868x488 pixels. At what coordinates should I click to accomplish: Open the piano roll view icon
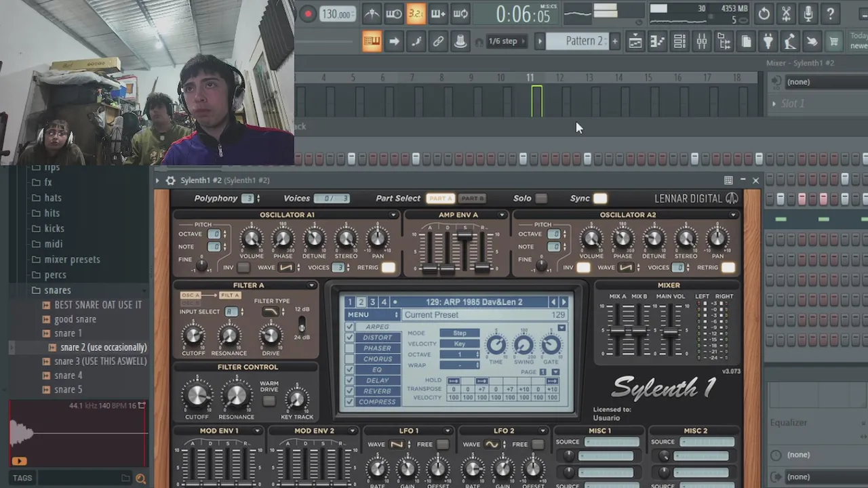(657, 42)
